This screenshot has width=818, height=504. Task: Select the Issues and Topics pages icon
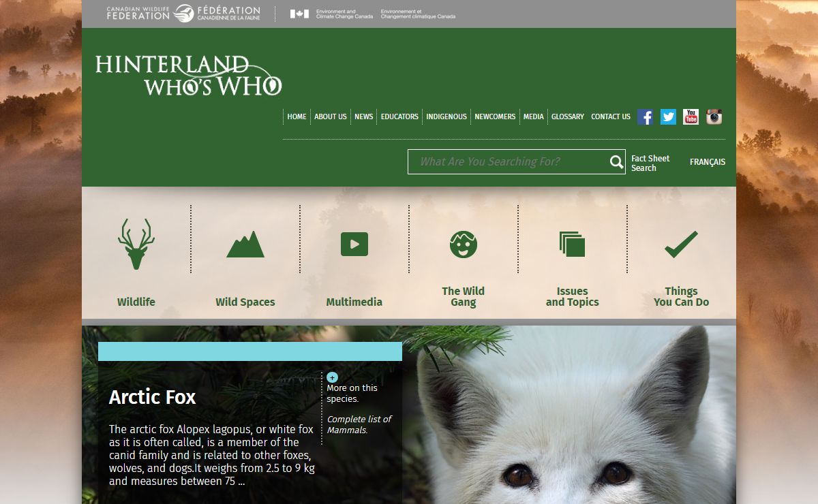pos(573,245)
